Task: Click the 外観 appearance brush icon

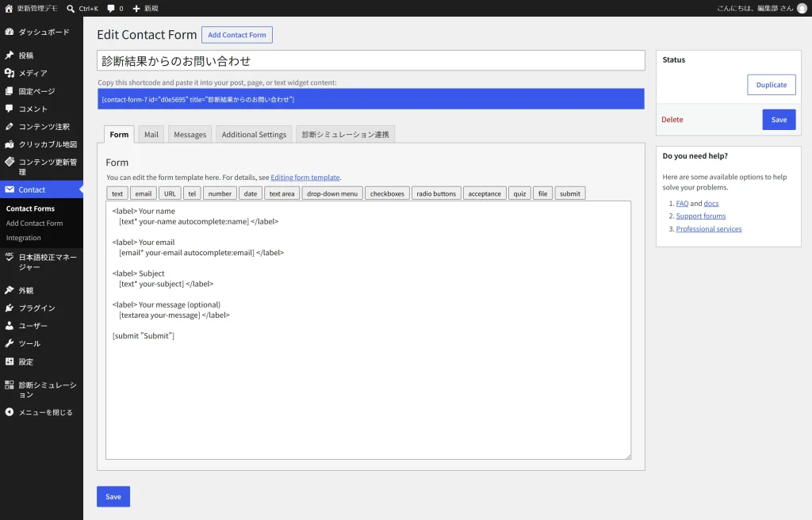Action: 10,290
